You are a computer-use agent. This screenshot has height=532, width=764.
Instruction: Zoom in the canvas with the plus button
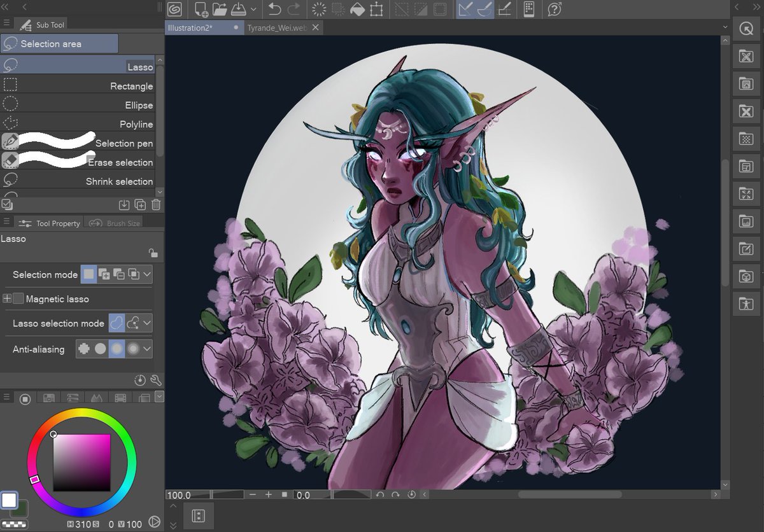(268, 494)
